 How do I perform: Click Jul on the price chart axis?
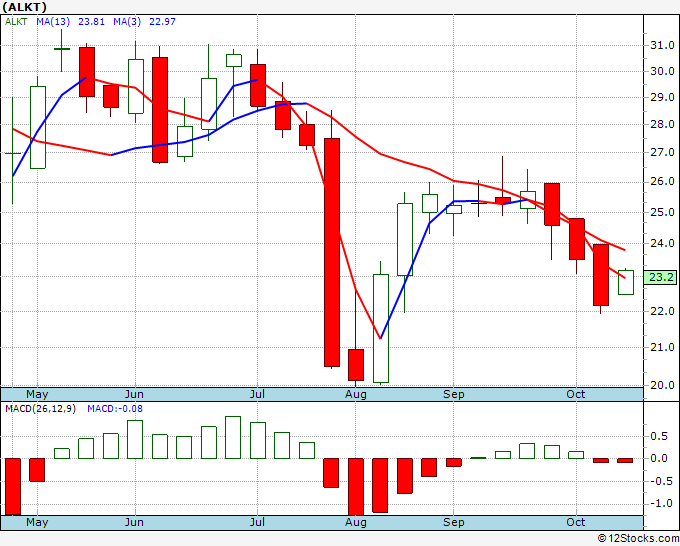coord(257,394)
